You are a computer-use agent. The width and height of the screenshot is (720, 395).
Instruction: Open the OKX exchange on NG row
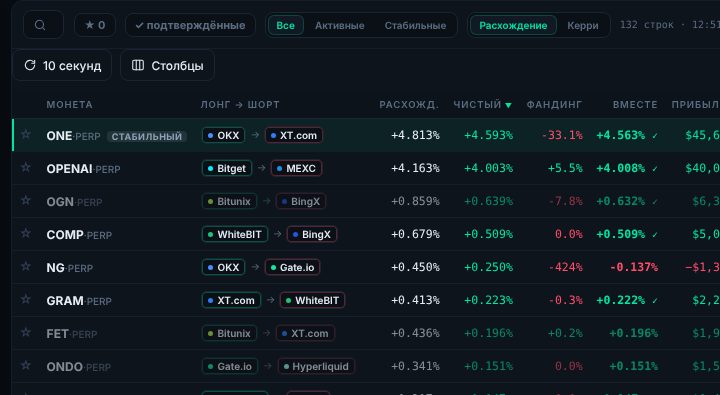coord(223,267)
